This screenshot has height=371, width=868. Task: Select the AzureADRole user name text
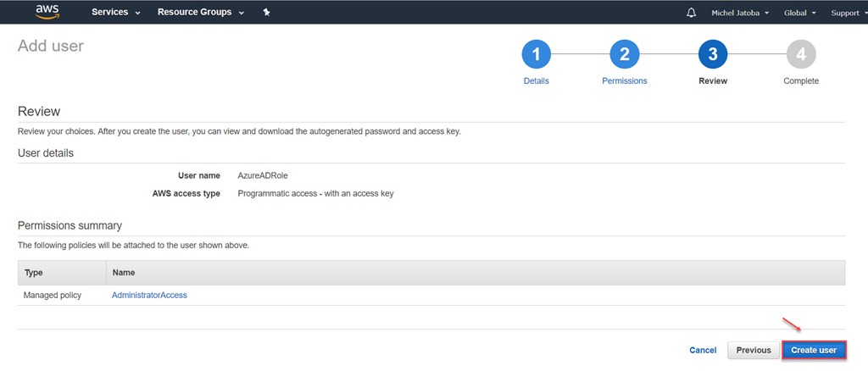[263, 175]
